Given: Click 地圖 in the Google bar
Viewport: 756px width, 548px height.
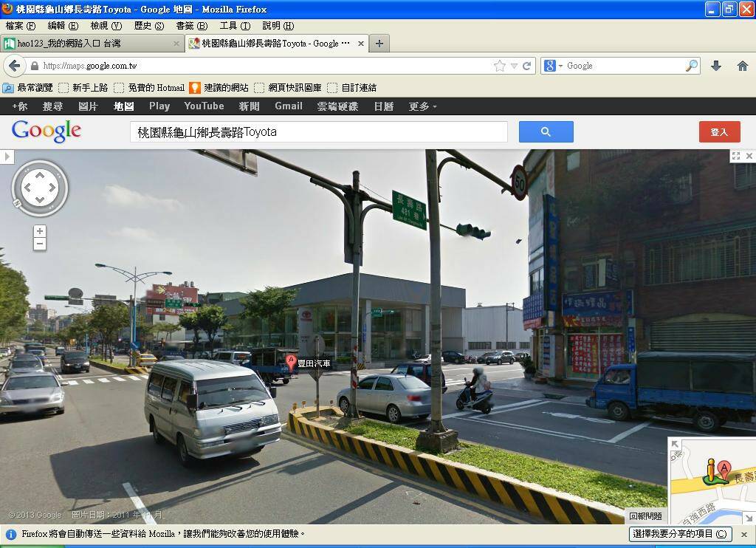Looking at the screenshot, I should (x=124, y=106).
